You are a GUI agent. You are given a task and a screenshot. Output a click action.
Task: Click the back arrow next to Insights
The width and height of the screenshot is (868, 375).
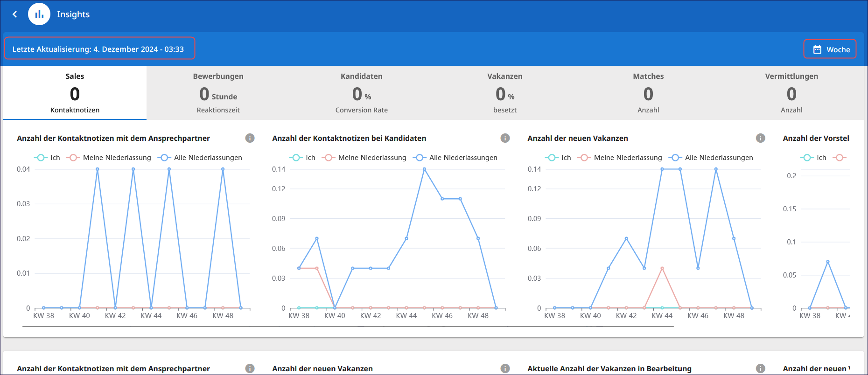point(15,14)
